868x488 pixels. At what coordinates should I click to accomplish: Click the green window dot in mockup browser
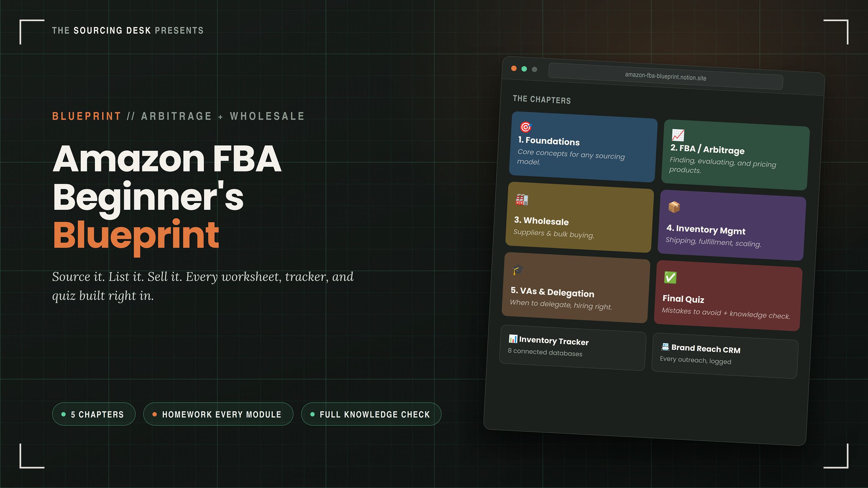[x=524, y=69]
